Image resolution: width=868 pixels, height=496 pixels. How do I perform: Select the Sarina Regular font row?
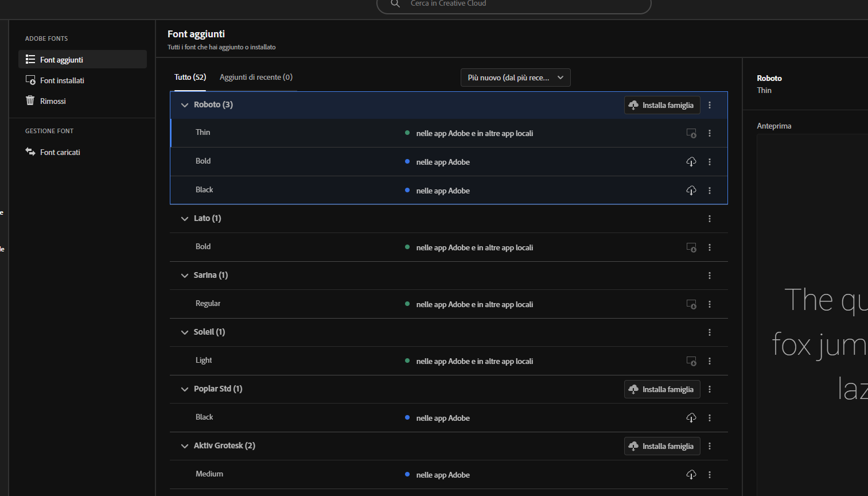tap(449, 304)
